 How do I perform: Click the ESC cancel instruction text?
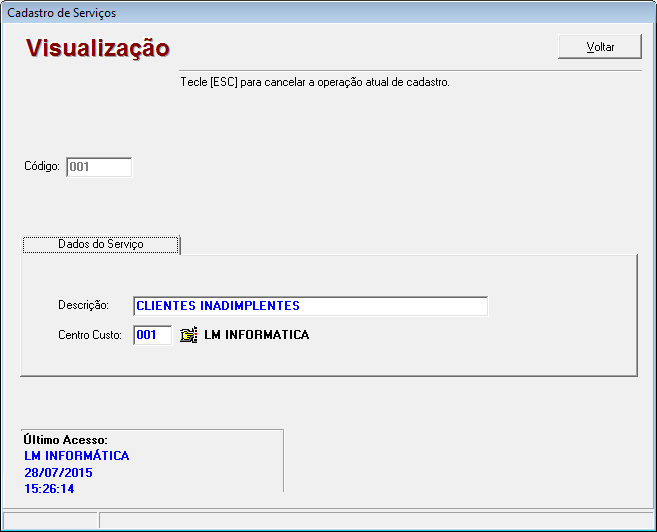click(x=315, y=82)
